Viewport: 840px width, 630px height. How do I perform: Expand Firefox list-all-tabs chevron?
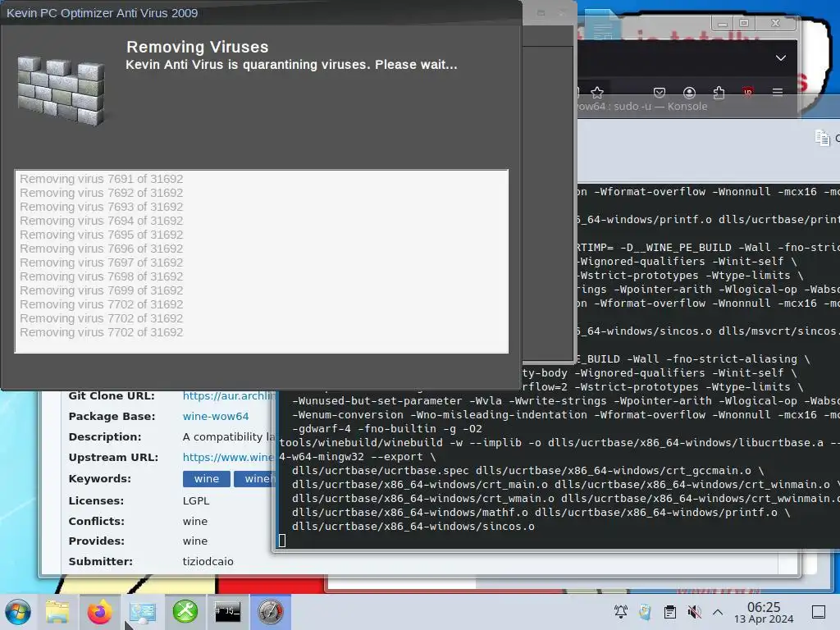point(781,58)
